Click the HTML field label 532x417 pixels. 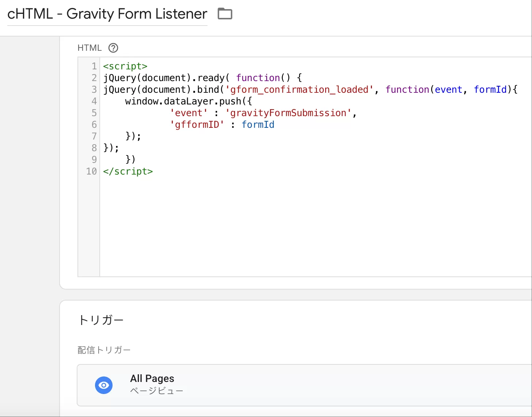[x=90, y=48]
